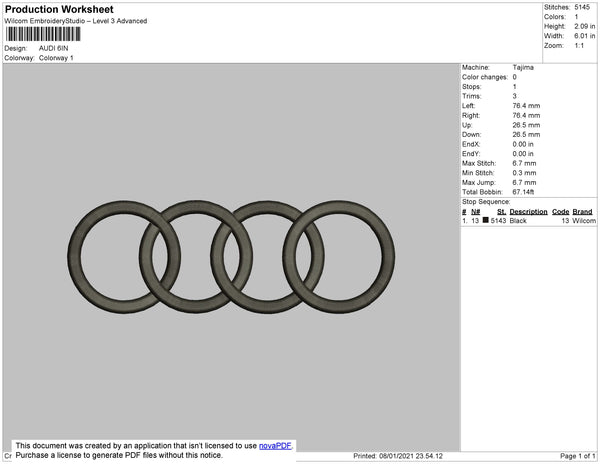Click the Machine value 'Tajima'

(523, 67)
